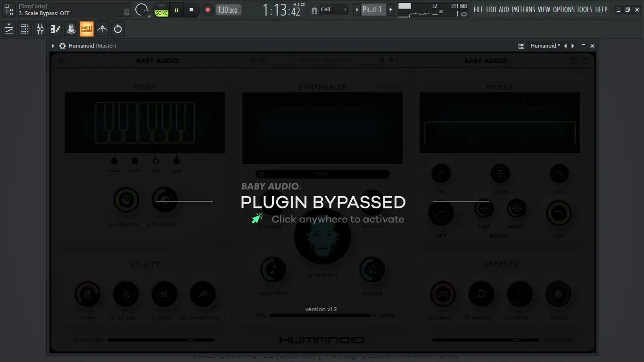Enable the sharpen checkbox
644x362 pixels.
pos(76,340)
